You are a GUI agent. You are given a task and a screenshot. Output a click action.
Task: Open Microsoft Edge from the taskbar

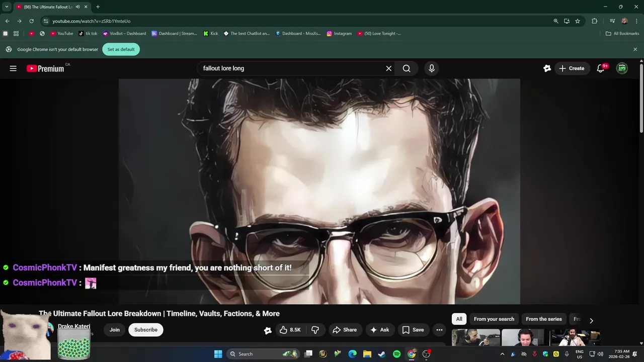tap(352, 354)
